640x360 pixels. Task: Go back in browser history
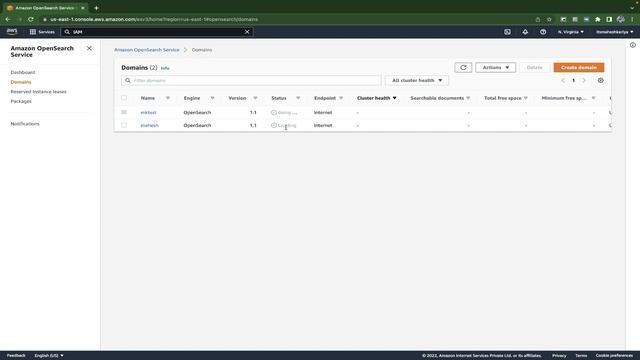(8, 19)
